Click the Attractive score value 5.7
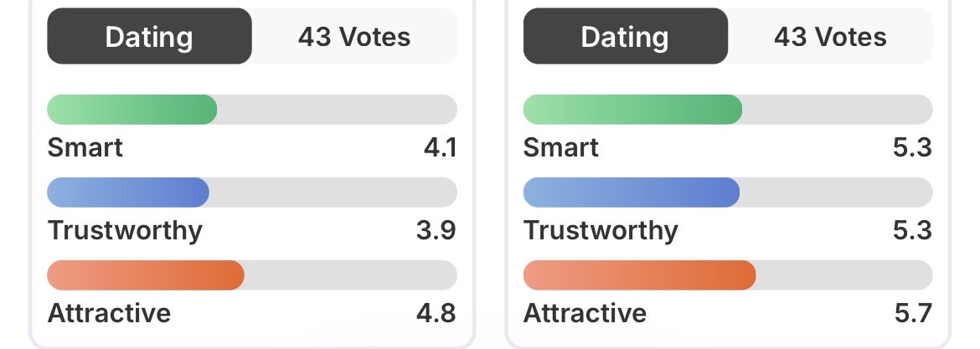 point(912,313)
